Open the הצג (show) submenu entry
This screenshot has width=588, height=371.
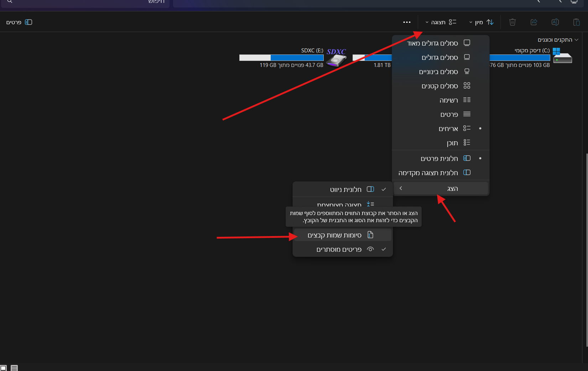[441, 188]
